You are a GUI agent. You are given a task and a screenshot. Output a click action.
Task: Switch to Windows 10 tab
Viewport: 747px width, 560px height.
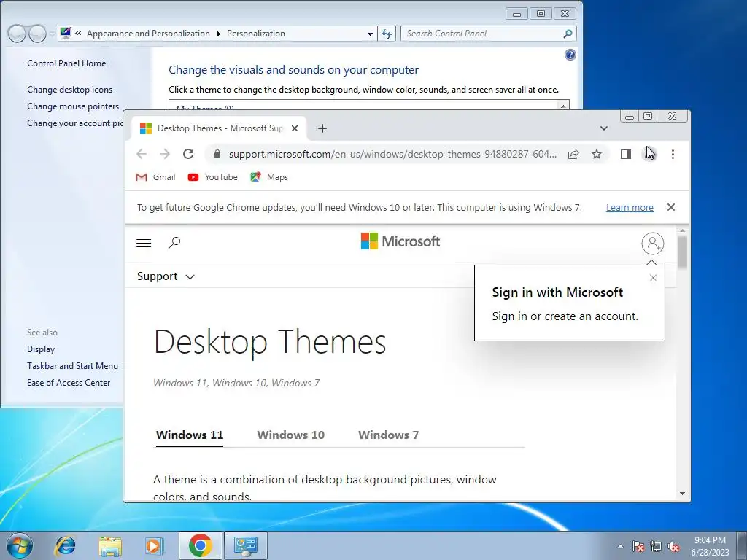pos(290,435)
